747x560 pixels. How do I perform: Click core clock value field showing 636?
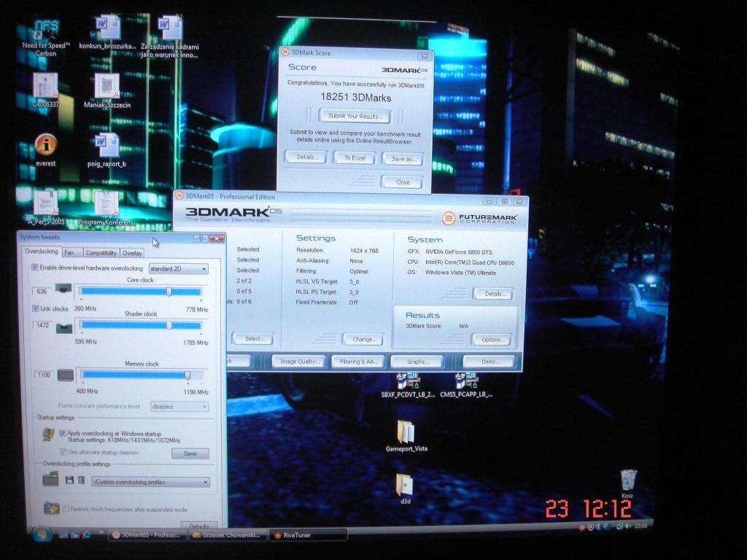coord(42,291)
